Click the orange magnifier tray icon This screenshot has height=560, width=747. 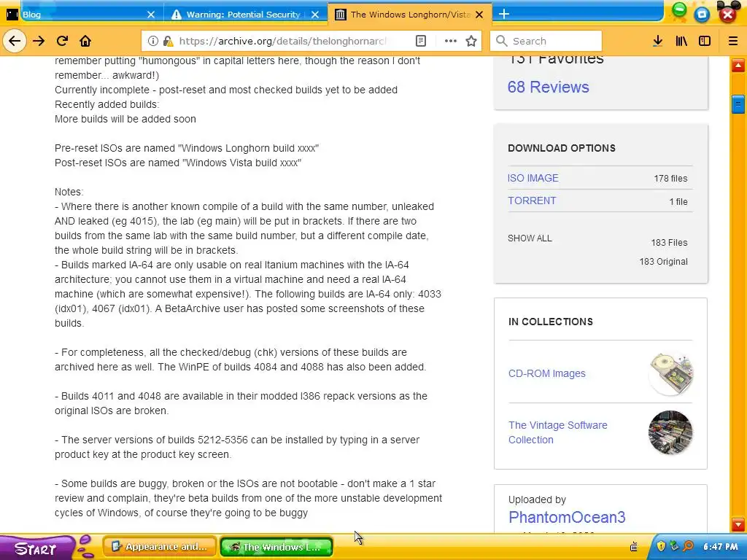688,545
